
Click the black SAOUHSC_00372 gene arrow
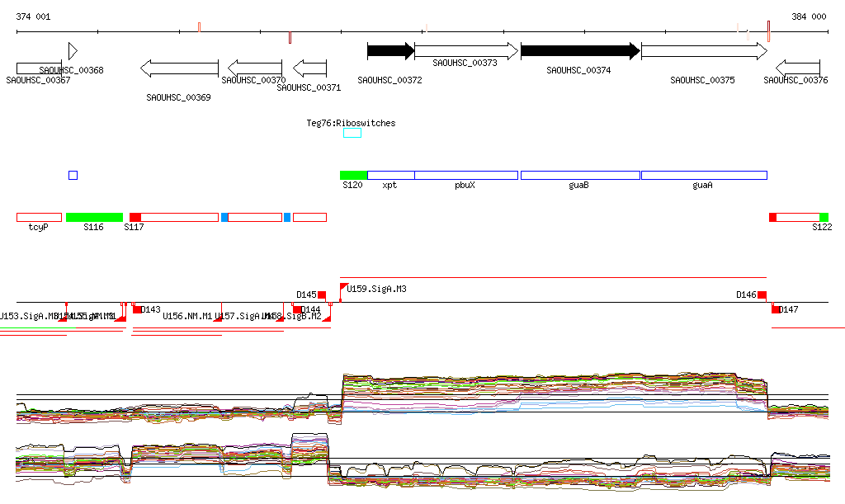pyautogui.click(x=389, y=51)
